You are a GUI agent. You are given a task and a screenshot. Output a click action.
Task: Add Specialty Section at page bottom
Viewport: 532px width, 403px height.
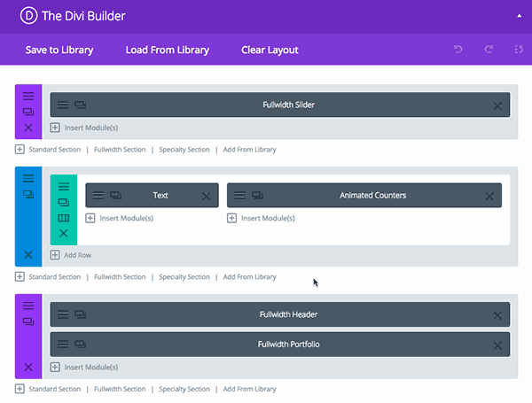[184, 389]
